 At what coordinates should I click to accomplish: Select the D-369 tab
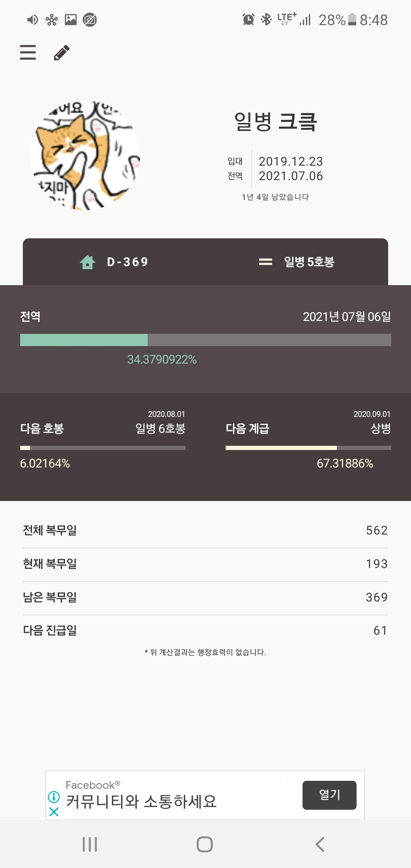(114, 262)
